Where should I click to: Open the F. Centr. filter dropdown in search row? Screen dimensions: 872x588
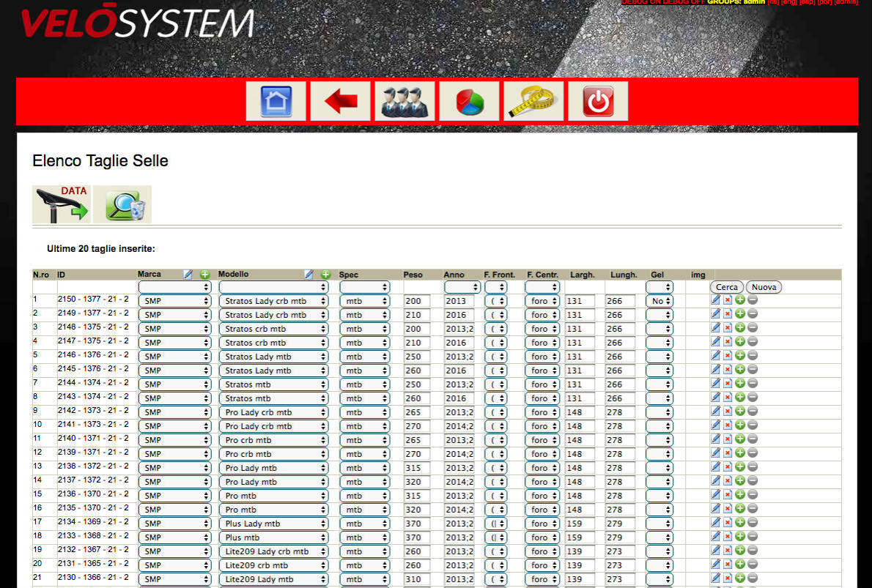click(542, 287)
